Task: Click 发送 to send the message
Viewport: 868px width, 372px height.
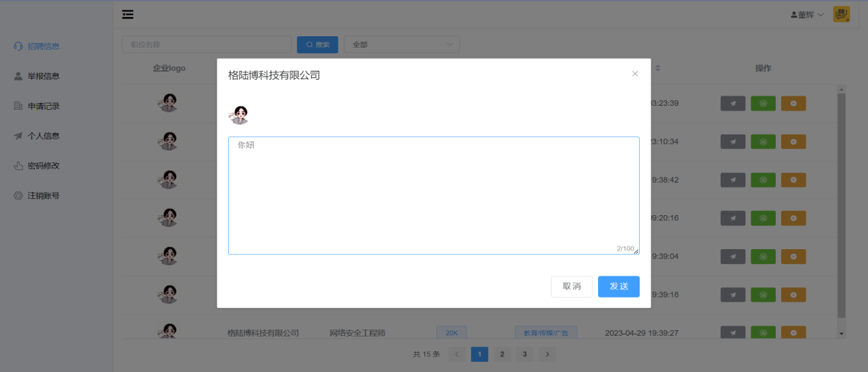Action: [x=619, y=287]
